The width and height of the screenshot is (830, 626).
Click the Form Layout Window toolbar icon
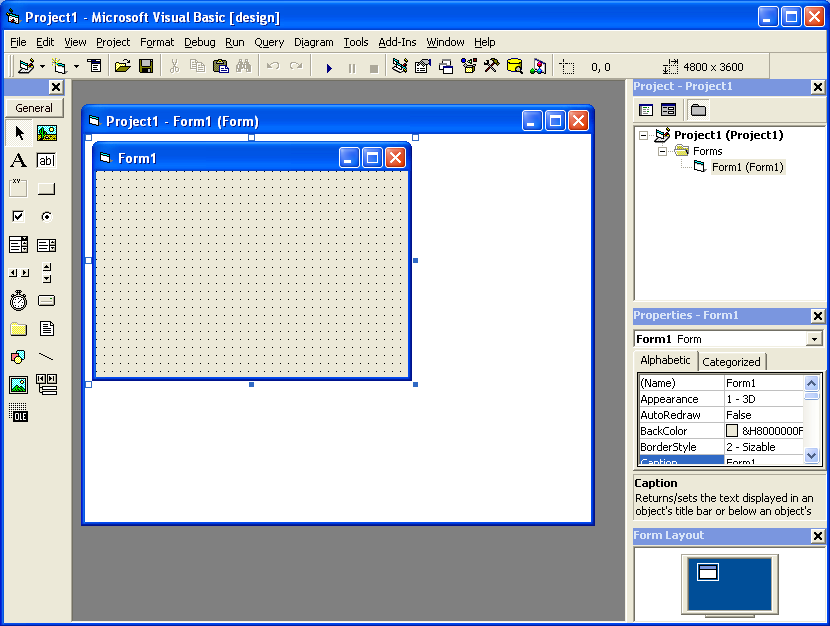[x=446, y=67]
